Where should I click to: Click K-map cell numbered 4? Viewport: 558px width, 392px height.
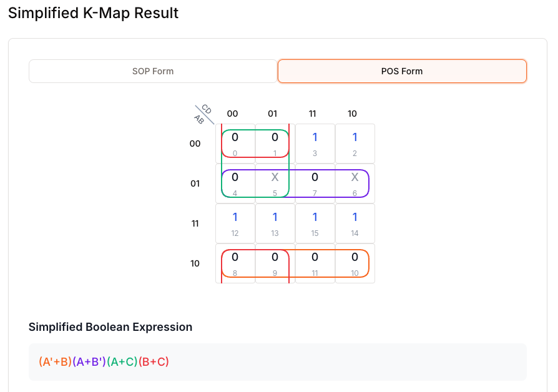pos(235,184)
